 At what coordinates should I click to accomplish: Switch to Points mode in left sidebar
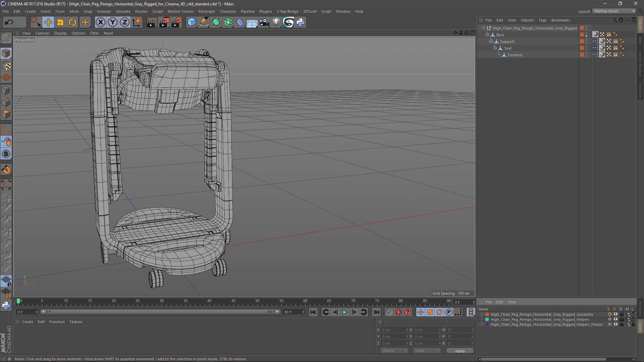tap(6, 90)
